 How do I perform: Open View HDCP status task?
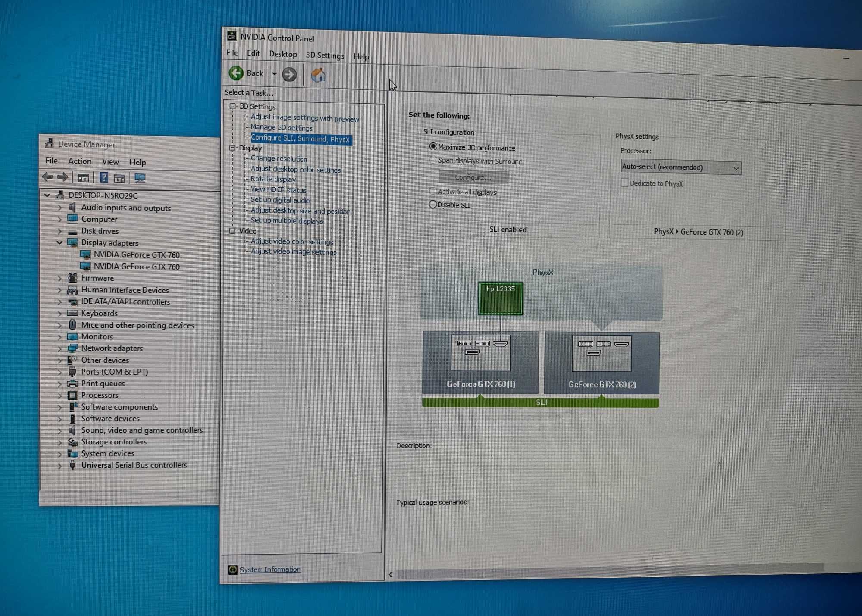pos(278,190)
